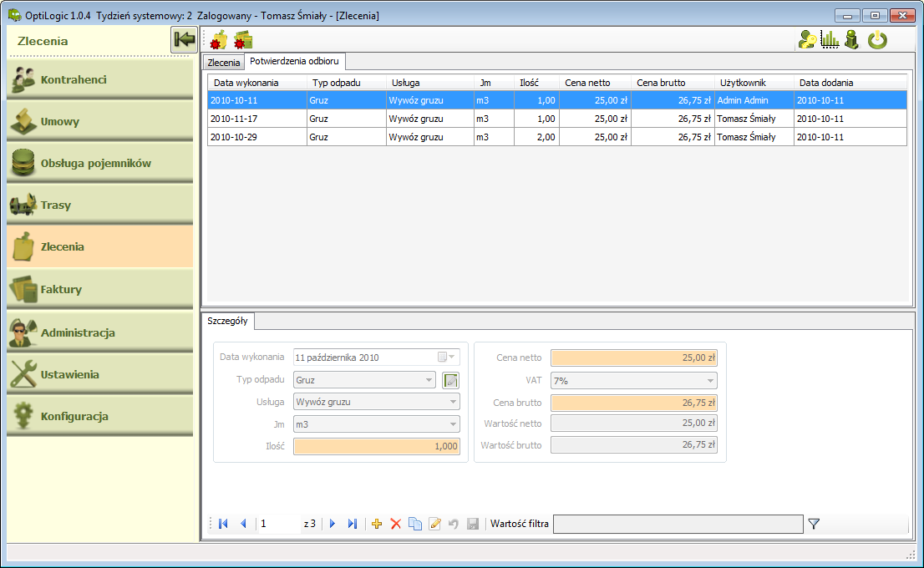The image size is (924, 568).
Task: Open the Umowy section
Action: pos(99,121)
